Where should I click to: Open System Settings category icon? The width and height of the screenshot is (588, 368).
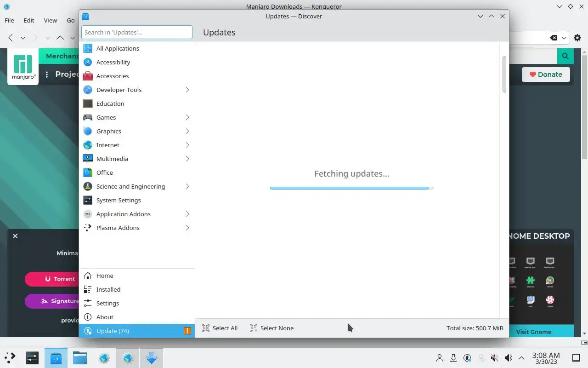pos(88,200)
